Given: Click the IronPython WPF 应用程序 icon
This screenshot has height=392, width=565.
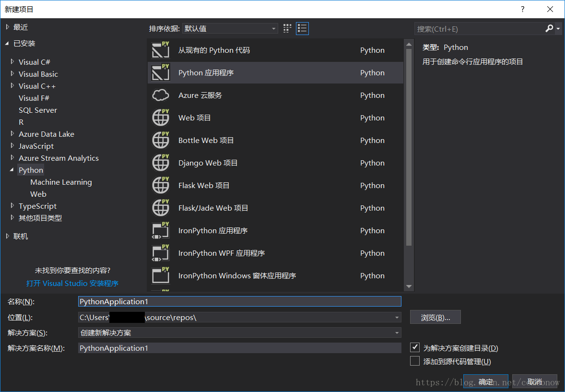Looking at the screenshot, I should click(x=160, y=253).
